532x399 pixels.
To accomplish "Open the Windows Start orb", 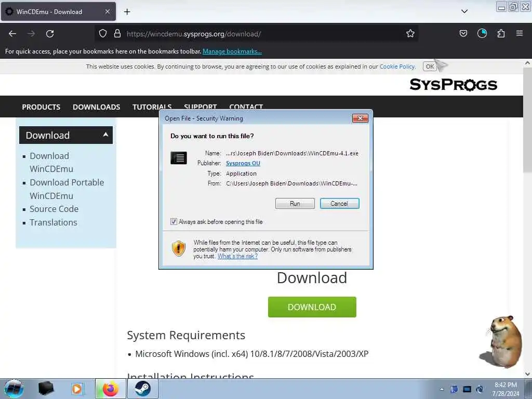I will pyautogui.click(x=14, y=389).
